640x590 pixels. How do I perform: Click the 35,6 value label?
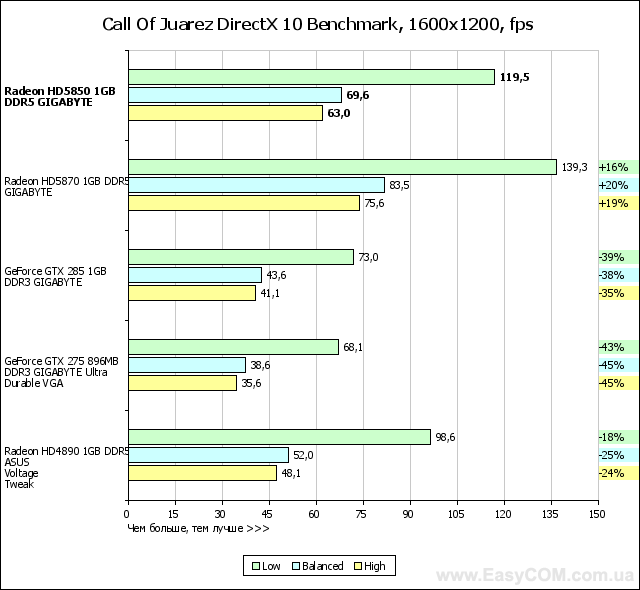[x=251, y=383]
